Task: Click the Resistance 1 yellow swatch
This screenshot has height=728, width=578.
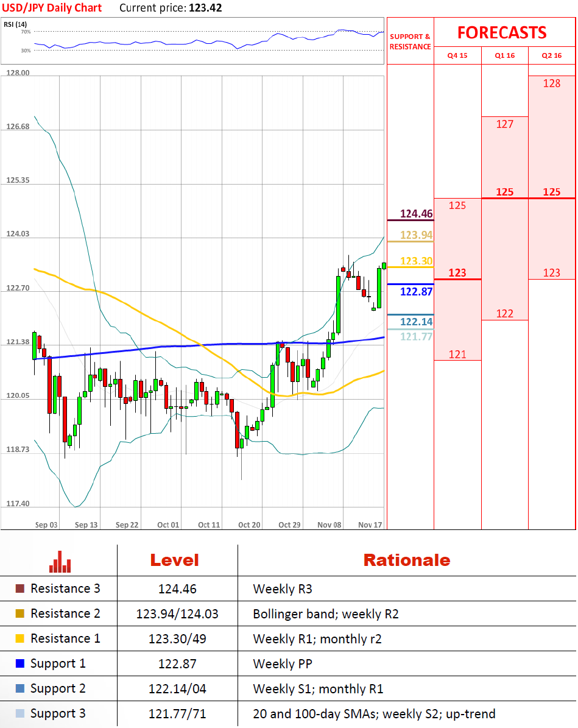Action: 20,639
